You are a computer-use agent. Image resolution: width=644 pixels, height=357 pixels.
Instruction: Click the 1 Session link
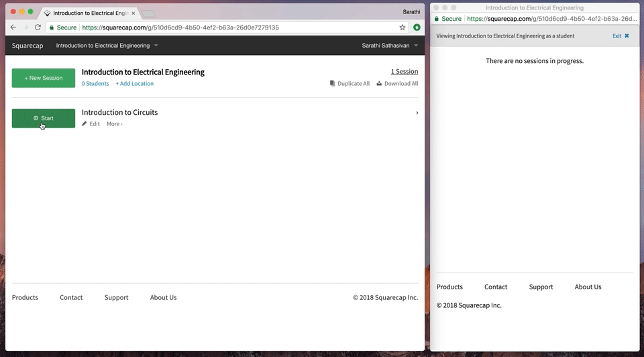coord(404,72)
